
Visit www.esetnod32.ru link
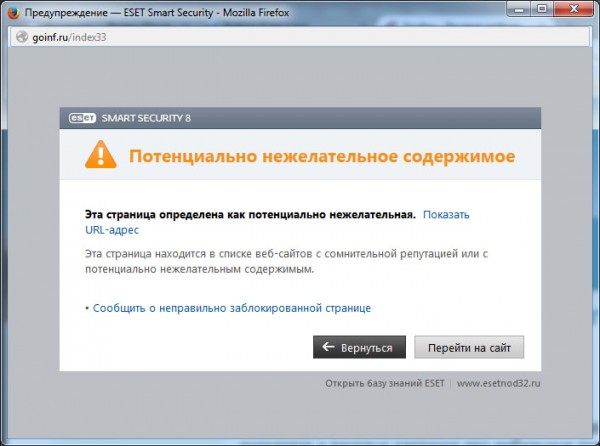[x=499, y=383]
